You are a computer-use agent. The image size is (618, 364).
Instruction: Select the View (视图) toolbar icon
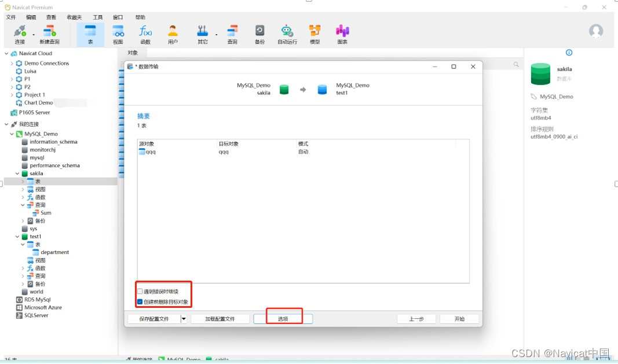(118, 35)
